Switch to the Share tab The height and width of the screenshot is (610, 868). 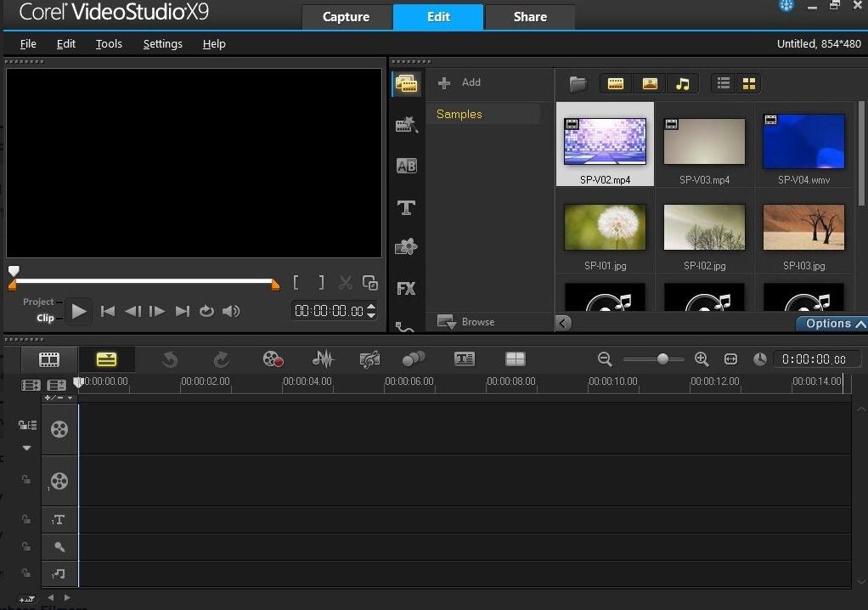tap(530, 17)
